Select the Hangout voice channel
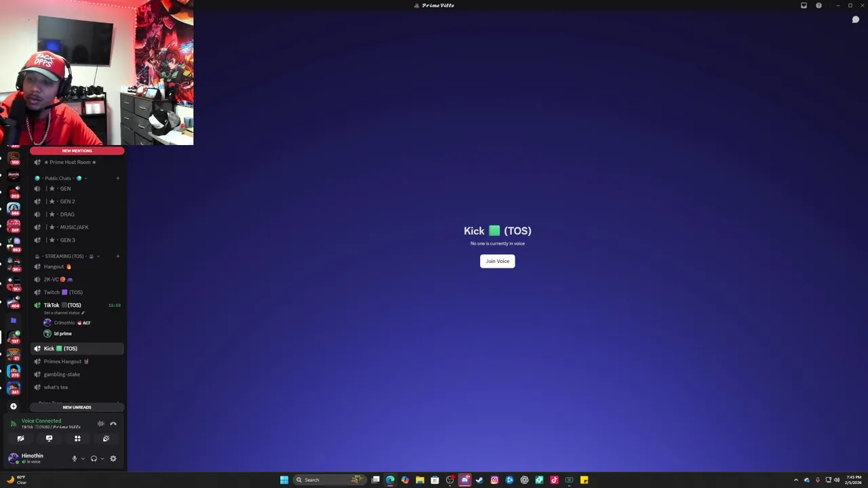 (x=77, y=266)
